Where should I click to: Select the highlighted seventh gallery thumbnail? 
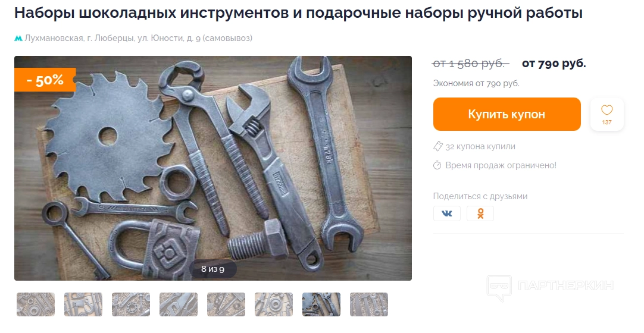pyautogui.click(x=321, y=304)
